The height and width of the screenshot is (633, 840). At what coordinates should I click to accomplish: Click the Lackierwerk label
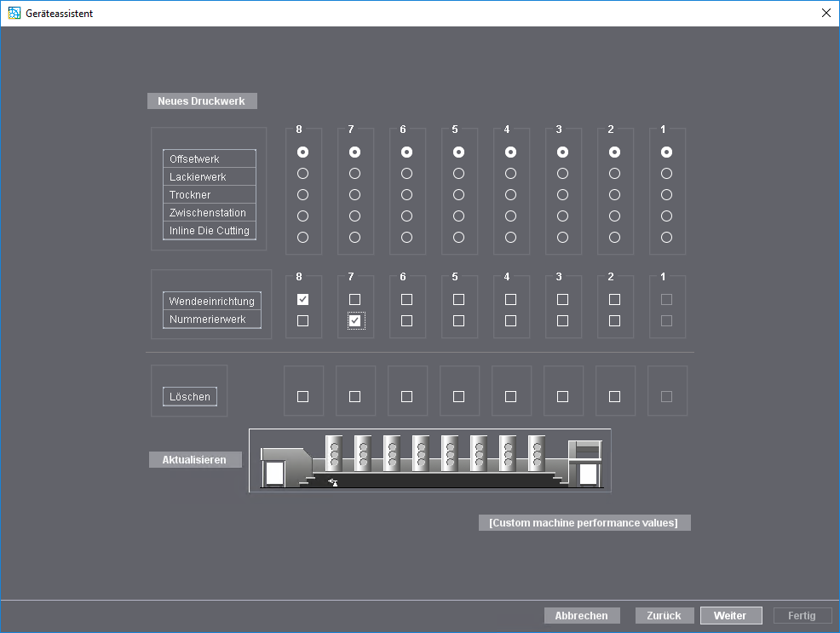pyautogui.click(x=198, y=176)
